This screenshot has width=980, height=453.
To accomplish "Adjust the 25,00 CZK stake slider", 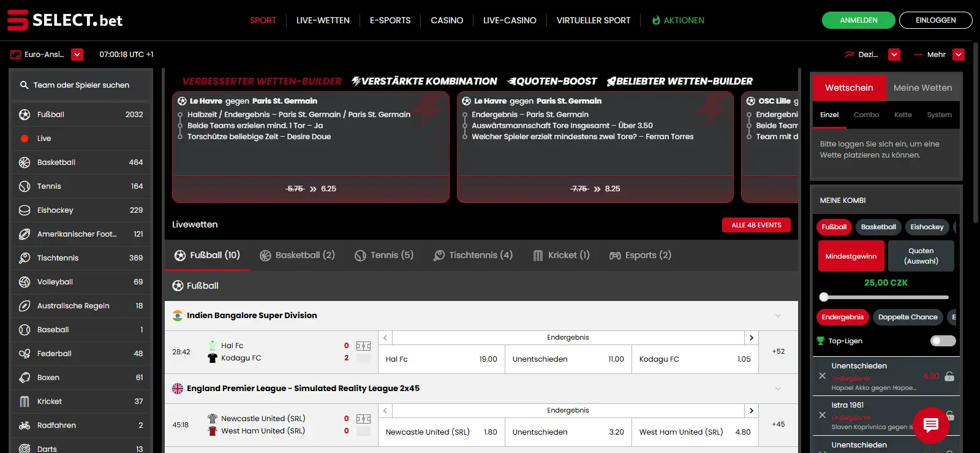I will pyautogui.click(x=824, y=297).
